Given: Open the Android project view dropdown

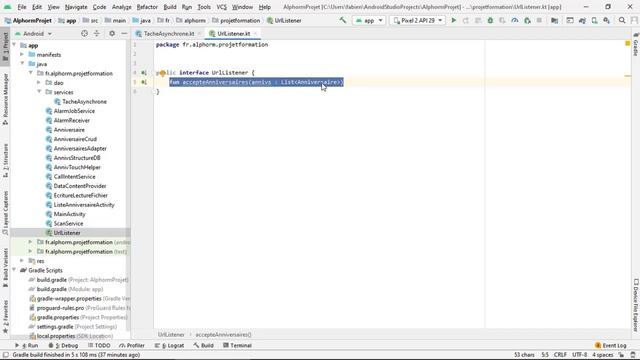Looking at the screenshot, I should pos(33,33).
